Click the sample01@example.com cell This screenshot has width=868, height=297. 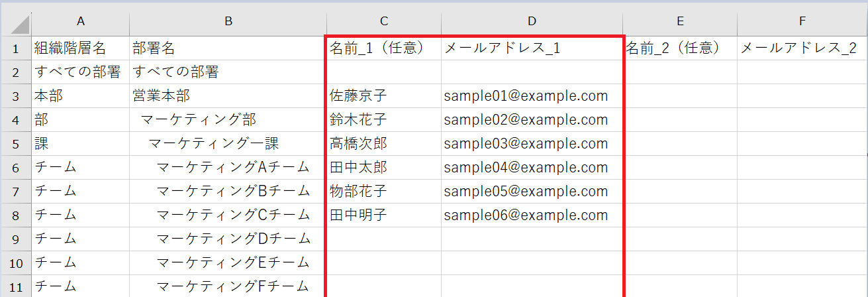point(532,96)
